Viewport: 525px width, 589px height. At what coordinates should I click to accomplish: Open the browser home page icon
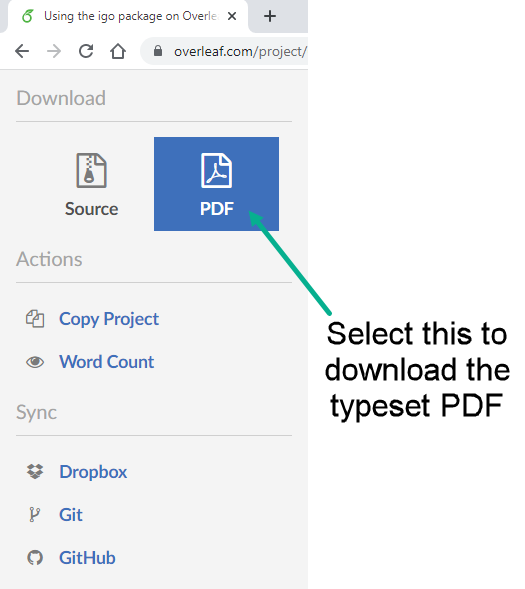click(x=118, y=51)
